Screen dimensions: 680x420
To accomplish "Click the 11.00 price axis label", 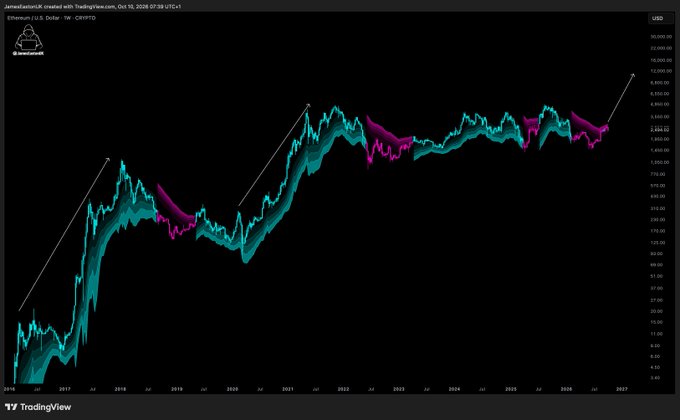I will pos(657,334).
